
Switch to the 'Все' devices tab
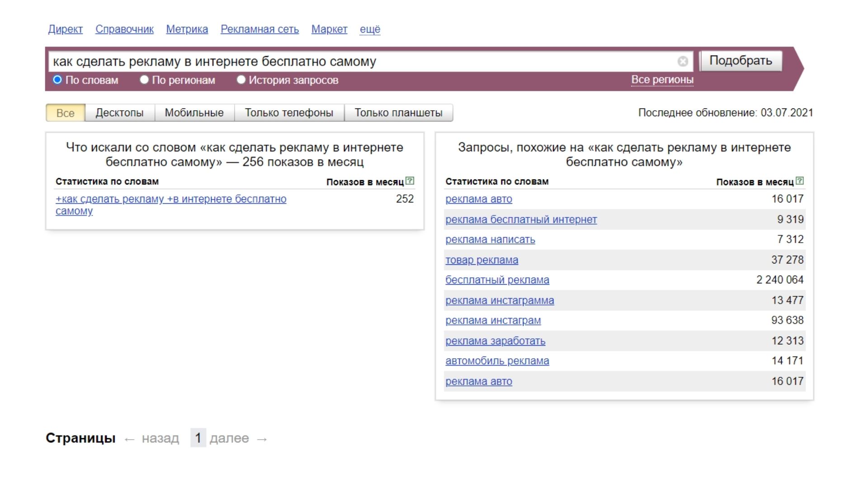(x=66, y=113)
